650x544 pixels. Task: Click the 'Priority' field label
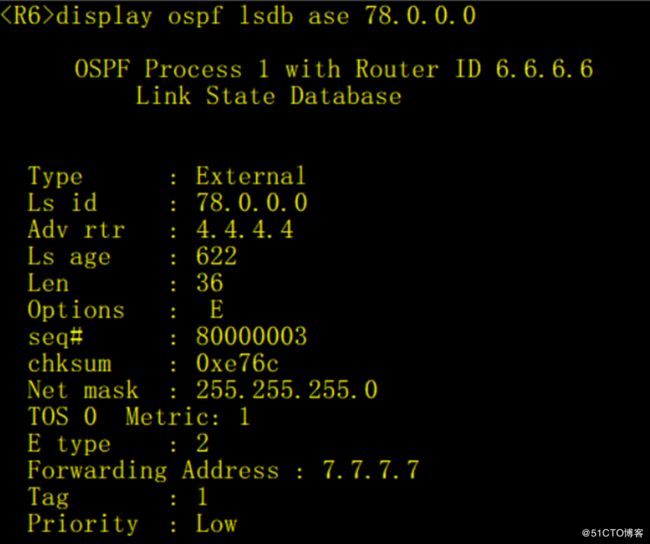[x=83, y=523]
